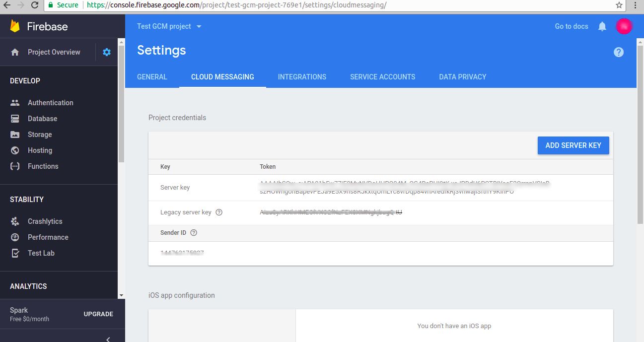Open Authentication in the sidebar

coord(51,103)
